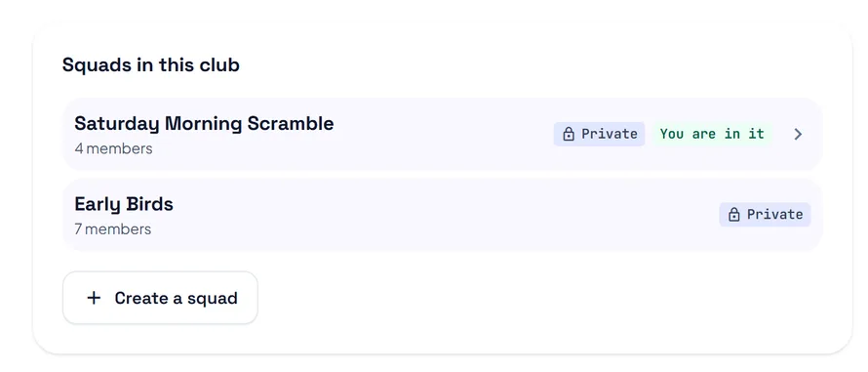Expand Saturday Morning Scramble with chevron arrow
The width and height of the screenshot is (868, 372).
click(x=798, y=134)
